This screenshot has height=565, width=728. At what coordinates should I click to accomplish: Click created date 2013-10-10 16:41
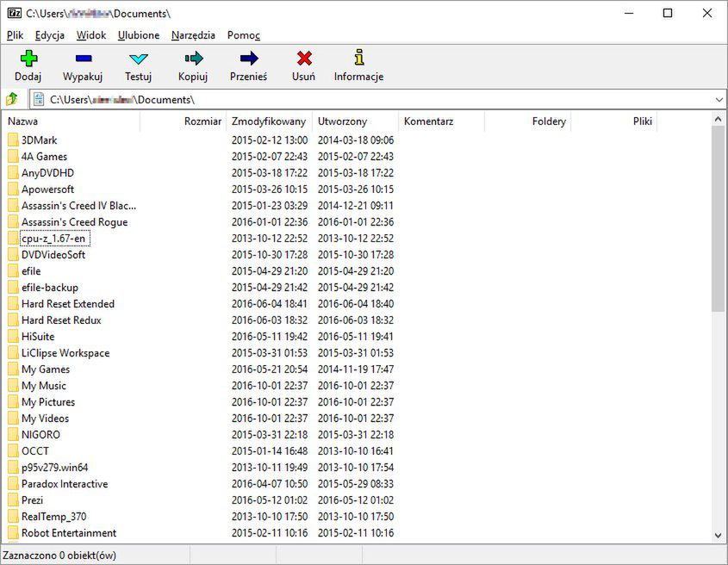[356, 451]
